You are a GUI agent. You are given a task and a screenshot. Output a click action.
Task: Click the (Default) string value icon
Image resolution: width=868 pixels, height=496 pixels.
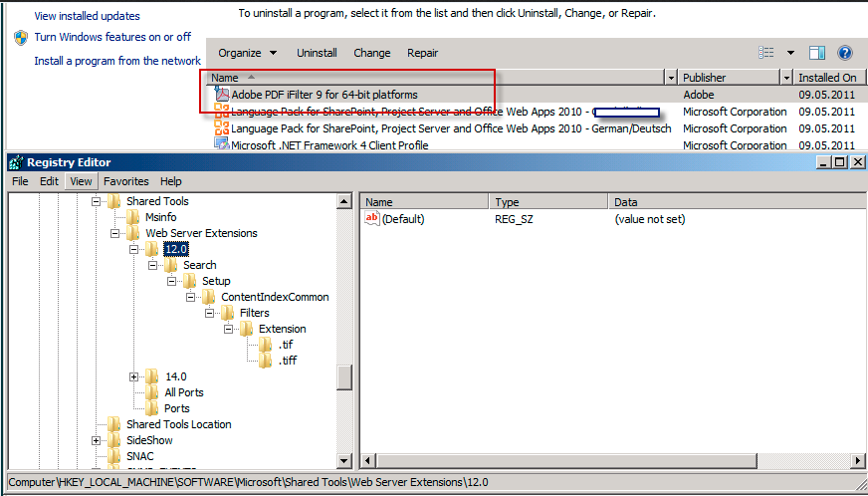(x=372, y=219)
